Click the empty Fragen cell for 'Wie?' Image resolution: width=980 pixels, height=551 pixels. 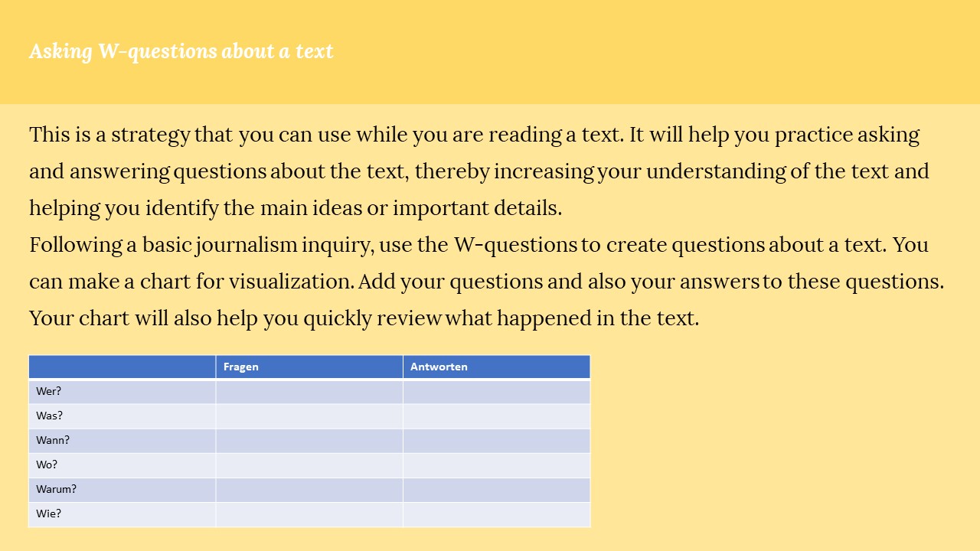pyautogui.click(x=309, y=514)
